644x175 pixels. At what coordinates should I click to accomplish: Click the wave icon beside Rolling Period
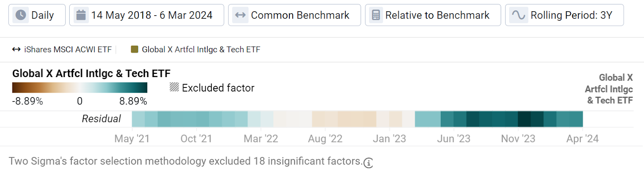518,15
